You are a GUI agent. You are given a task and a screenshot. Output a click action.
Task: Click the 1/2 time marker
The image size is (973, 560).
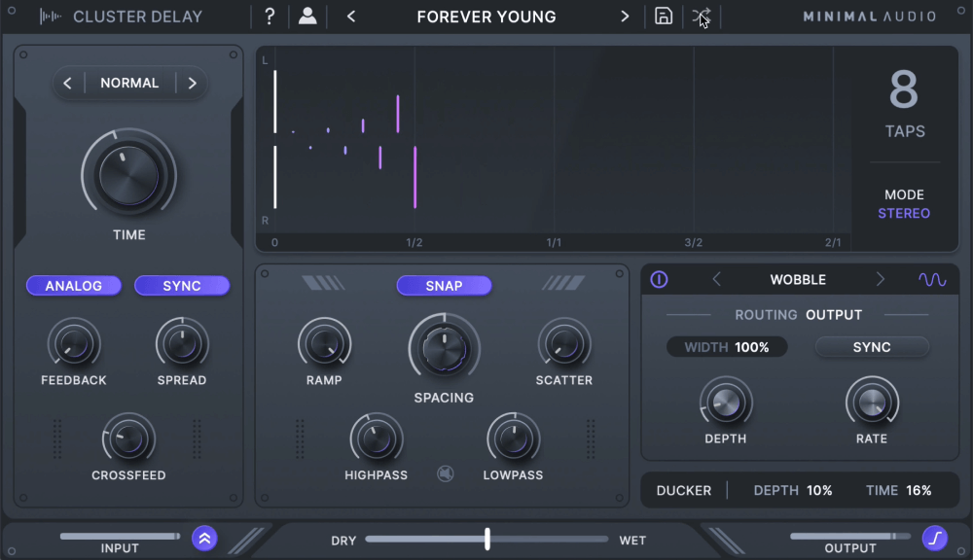[414, 242]
